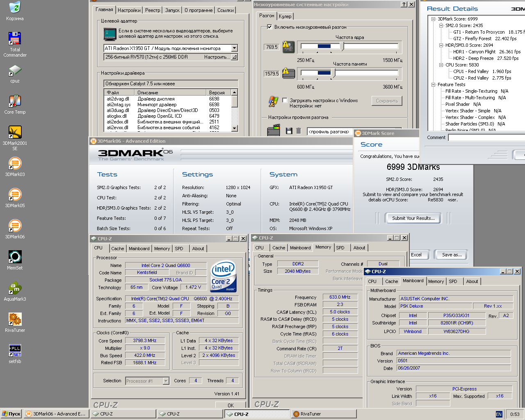Screen dimensions: 525x420
Task: Click the Файл column header in the driver list
Action: tap(120, 93)
